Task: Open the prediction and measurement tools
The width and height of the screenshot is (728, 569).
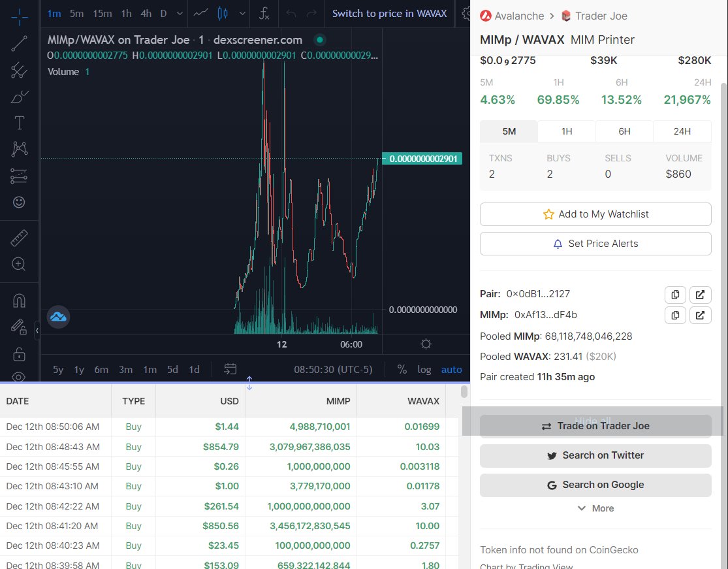Action: (19, 176)
